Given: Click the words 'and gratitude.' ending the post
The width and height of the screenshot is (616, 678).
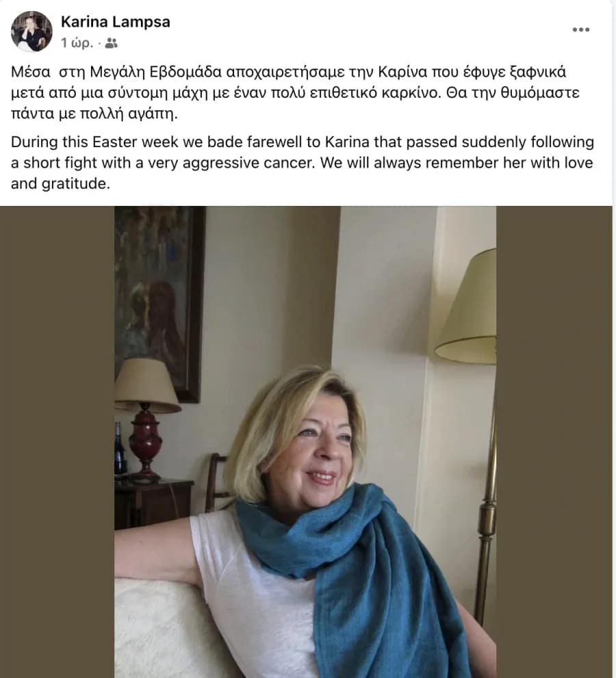Looking at the screenshot, I should click(x=60, y=184).
